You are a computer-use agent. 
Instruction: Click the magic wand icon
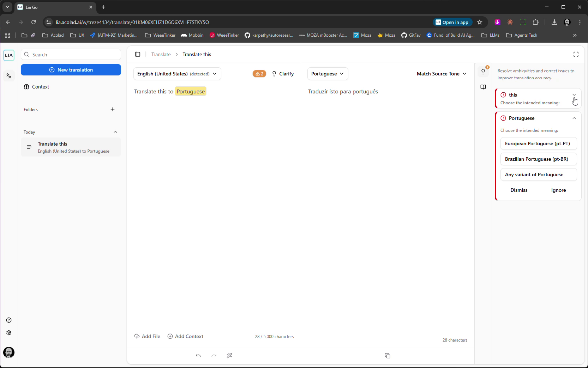229,356
